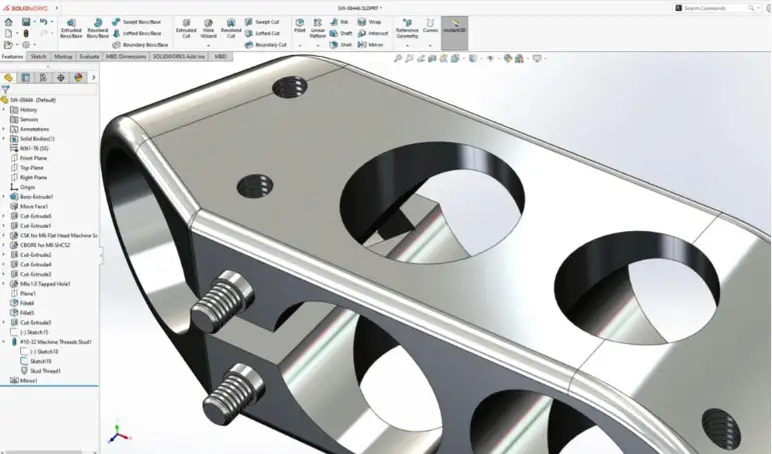This screenshot has height=454, width=772.
Task: Switch to the SOLIDWORKS Add-Ins tab
Action: click(179, 57)
